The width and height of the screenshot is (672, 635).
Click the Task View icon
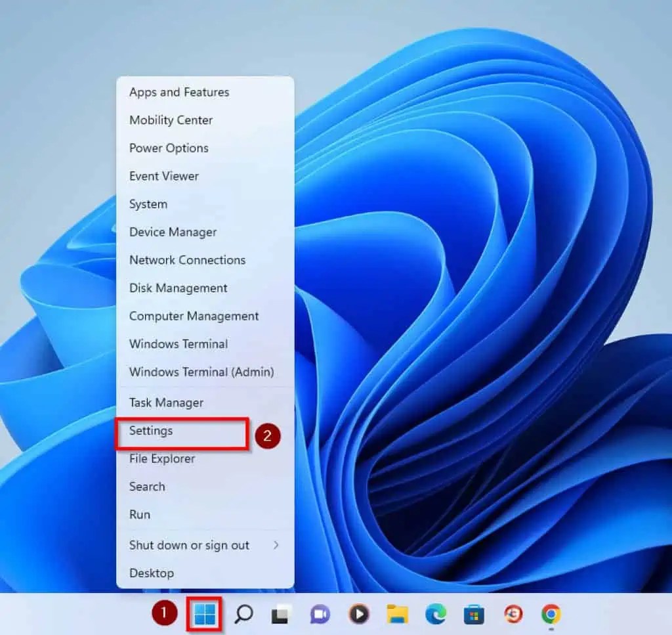(x=281, y=615)
